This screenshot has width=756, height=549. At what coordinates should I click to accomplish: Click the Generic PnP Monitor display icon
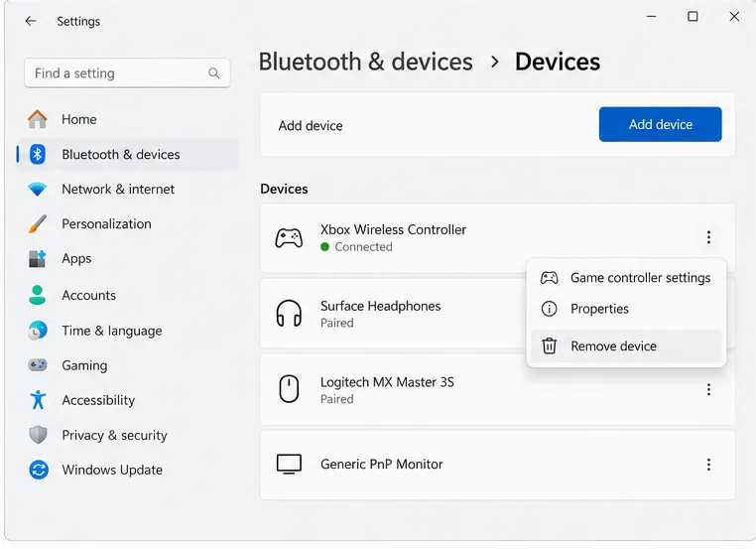point(289,464)
